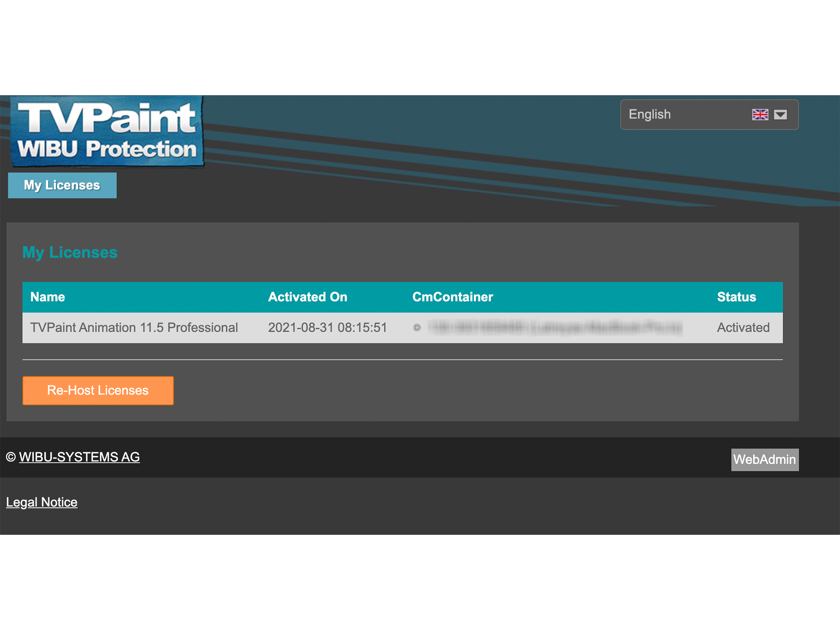This screenshot has height=630, width=840.
Task: Click the Activated On column header
Action: coord(308,297)
